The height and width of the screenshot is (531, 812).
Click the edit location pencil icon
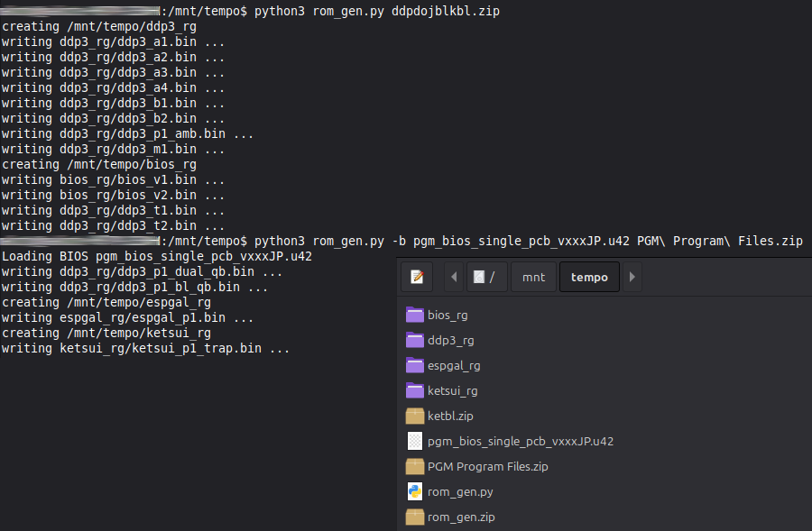[x=416, y=277]
